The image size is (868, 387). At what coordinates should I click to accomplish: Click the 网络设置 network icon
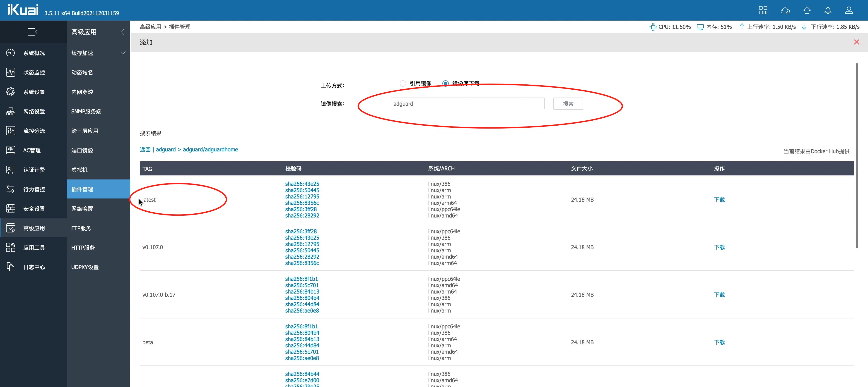pyautogui.click(x=10, y=111)
